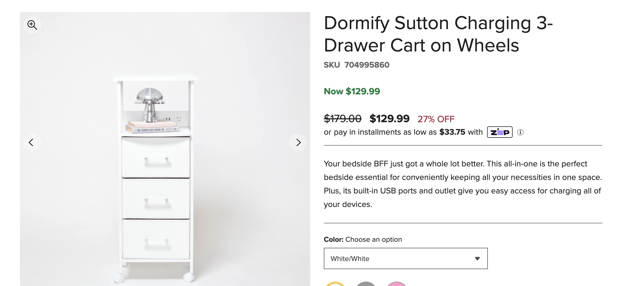This screenshot has height=286, width=644.
Task: Click the Dormify Sutton Charging Cart title
Action: [x=438, y=34]
